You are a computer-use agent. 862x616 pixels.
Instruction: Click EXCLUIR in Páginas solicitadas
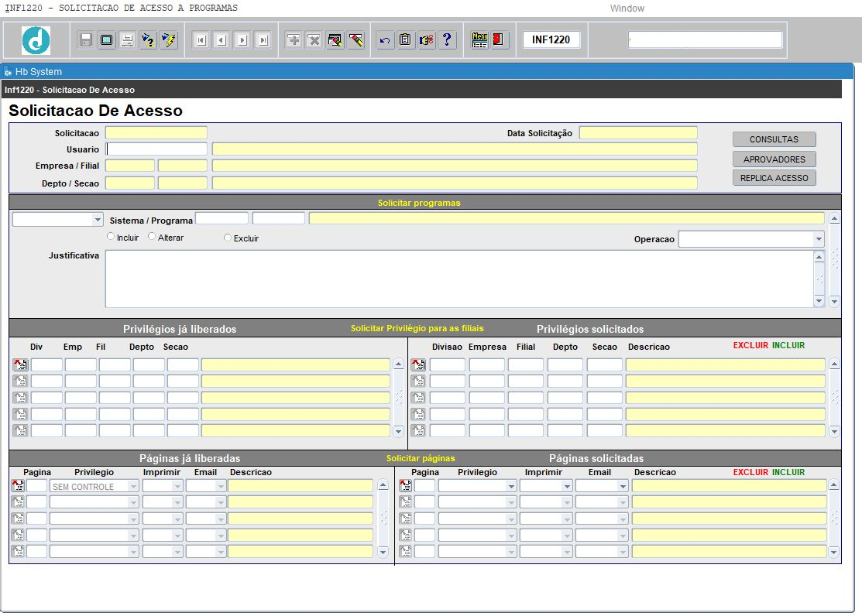click(x=750, y=472)
